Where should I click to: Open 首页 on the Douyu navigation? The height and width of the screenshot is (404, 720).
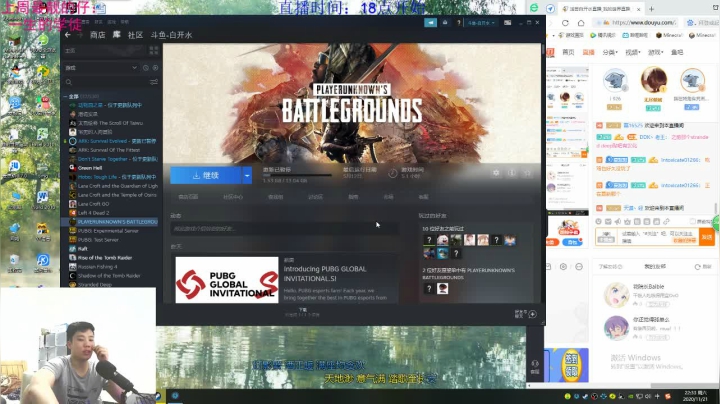(x=568, y=52)
